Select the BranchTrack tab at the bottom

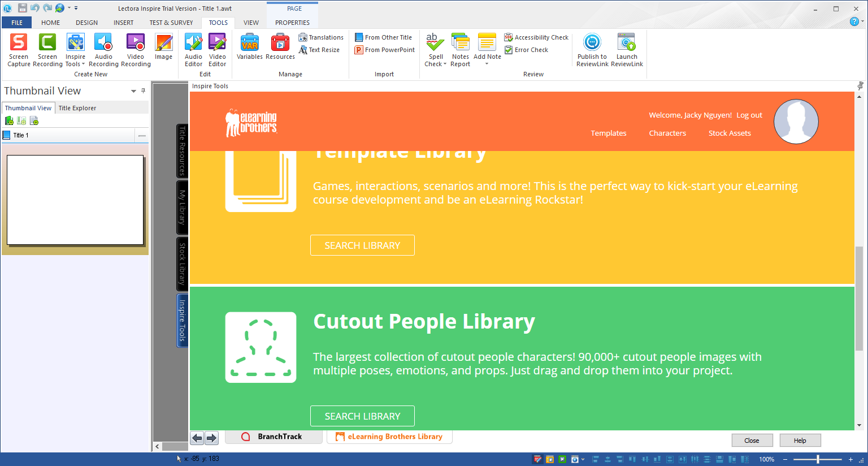pyautogui.click(x=274, y=436)
